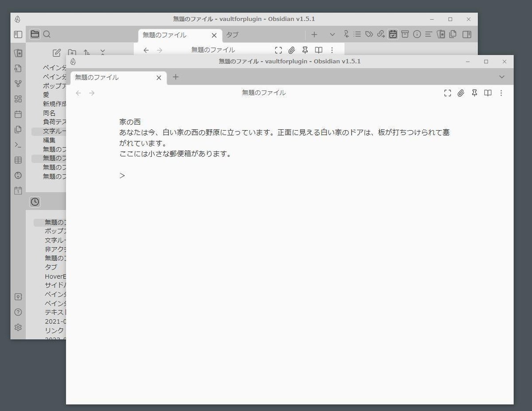Click the calendar-with-date ribbon icon
Viewport: 532px width, 411px height.
[18, 191]
